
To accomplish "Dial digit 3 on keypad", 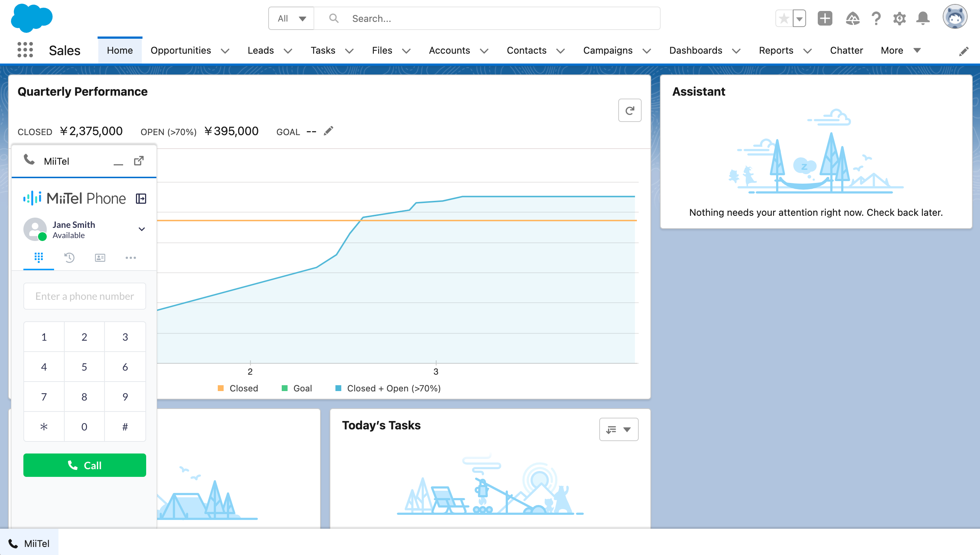I will [x=125, y=337].
